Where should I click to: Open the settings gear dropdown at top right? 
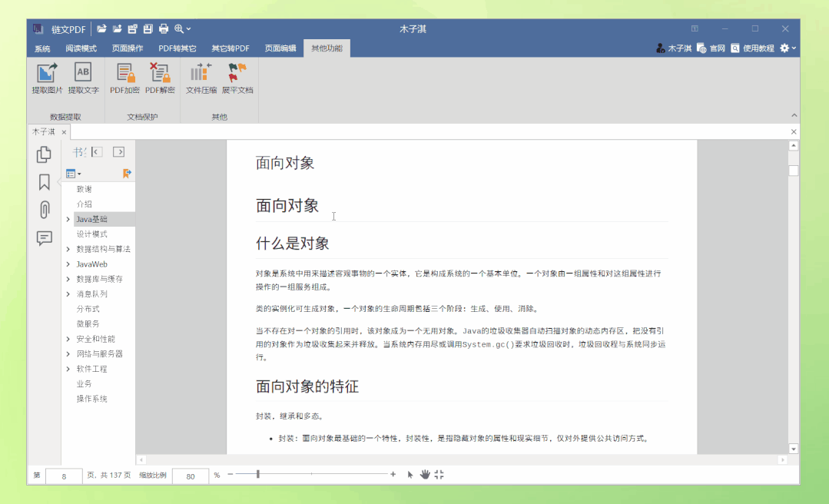tap(784, 47)
